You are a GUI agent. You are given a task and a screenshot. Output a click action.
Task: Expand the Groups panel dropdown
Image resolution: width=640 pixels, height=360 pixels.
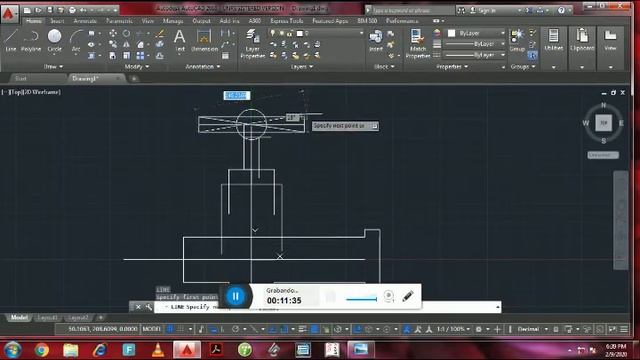[523, 66]
